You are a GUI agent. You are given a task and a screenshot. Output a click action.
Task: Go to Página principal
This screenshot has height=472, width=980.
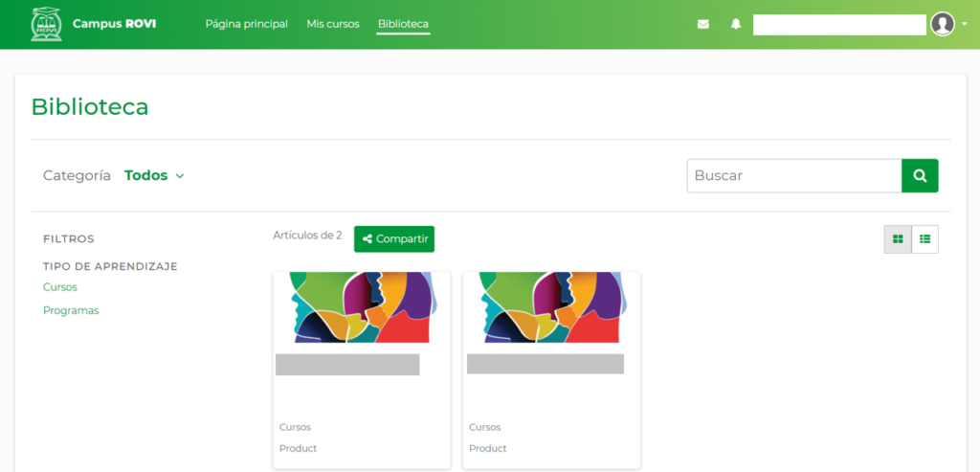click(246, 24)
